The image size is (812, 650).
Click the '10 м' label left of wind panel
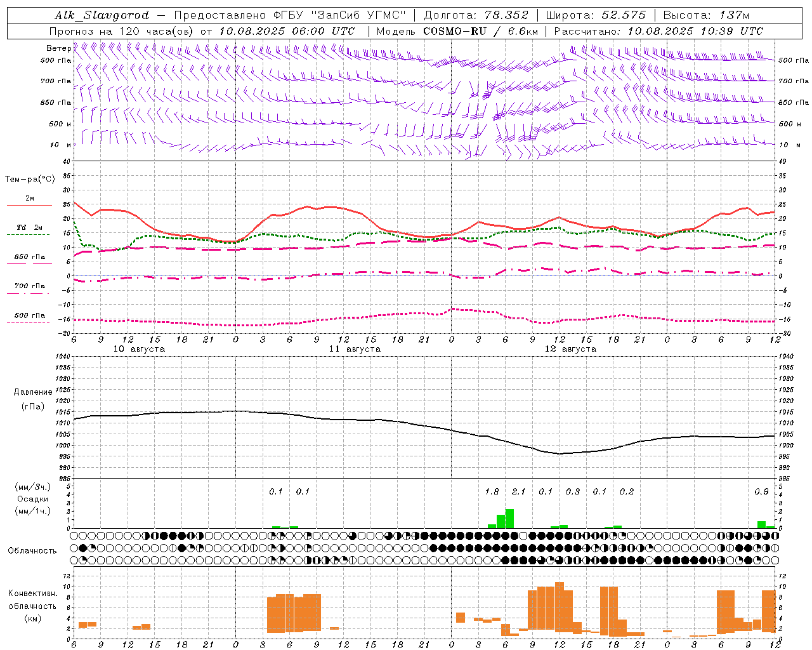[x=61, y=145]
